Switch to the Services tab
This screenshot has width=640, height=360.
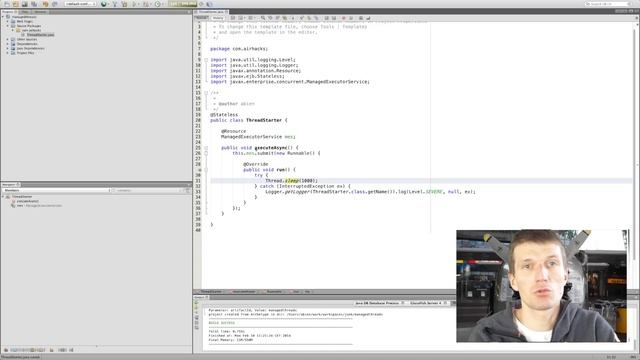coord(40,12)
